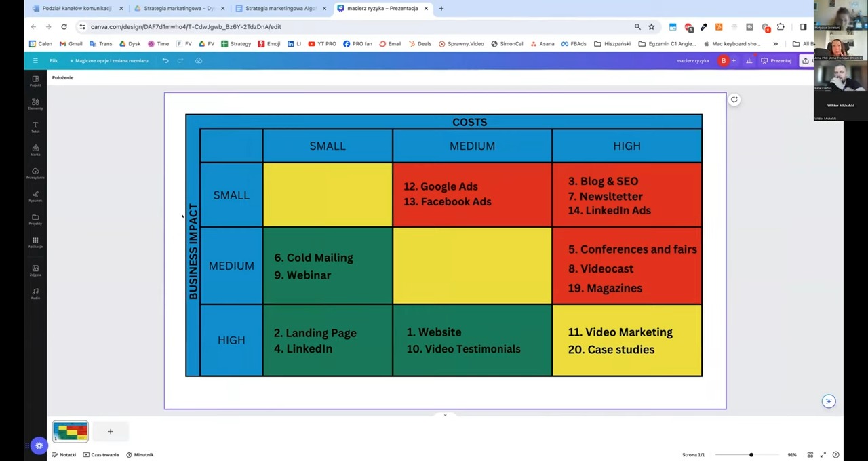Click the Redo arrow in Canva toolbar
The height and width of the screenshot is (461, 868).
[180, 60]
